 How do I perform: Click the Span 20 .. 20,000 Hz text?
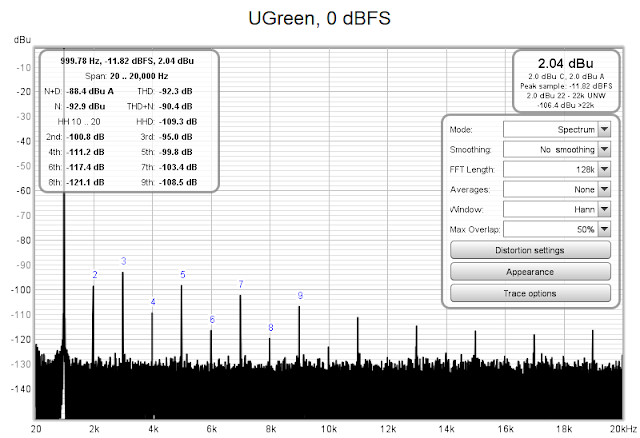click(x=127, y=76)
